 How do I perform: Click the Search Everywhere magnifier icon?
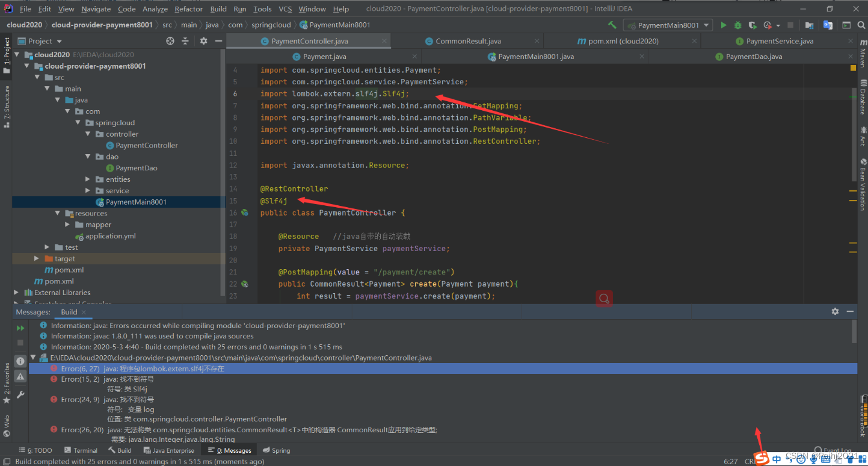tap(861, 25)
